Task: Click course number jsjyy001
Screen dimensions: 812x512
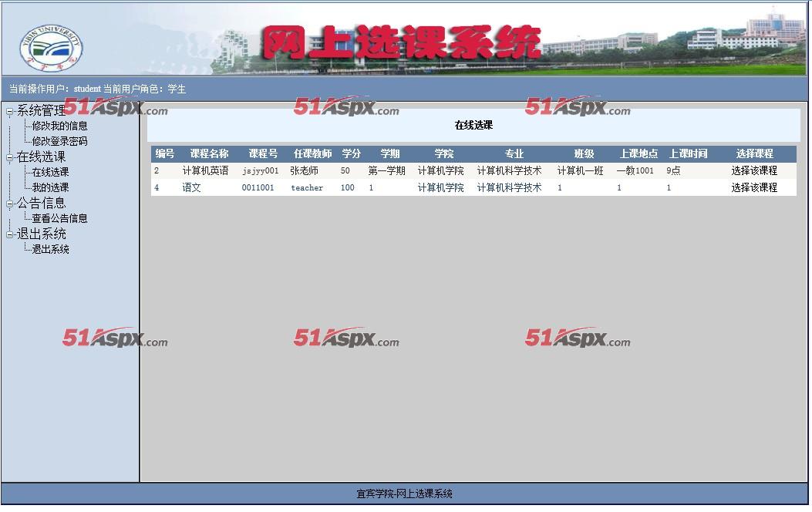Action: pyautogui.click(x=261, y=171)
